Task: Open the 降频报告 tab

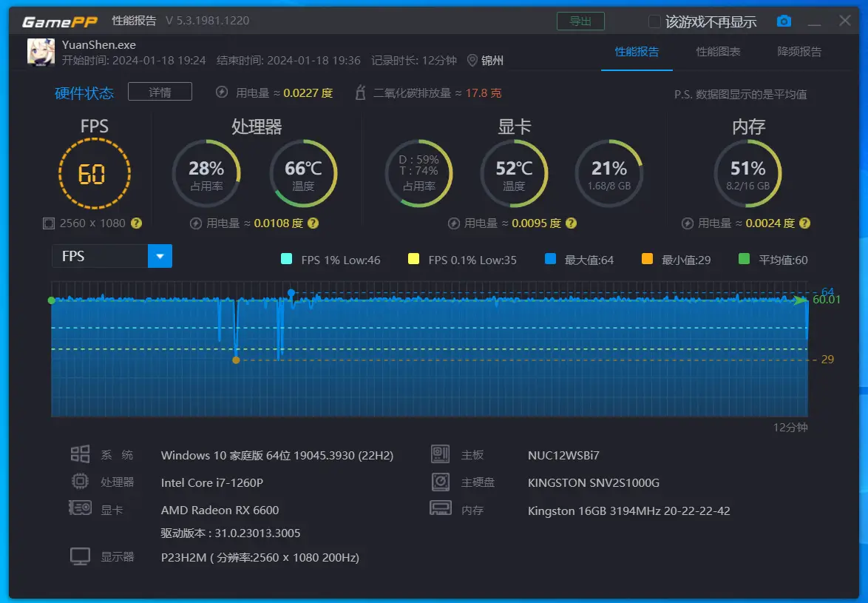Action: 799,52
